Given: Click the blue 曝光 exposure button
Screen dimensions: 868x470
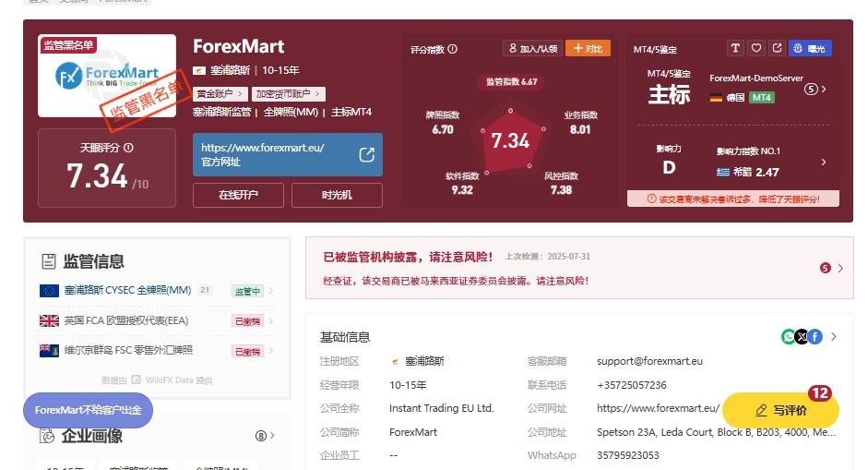Looking at the screenshot, I should [x=810, y=48].
